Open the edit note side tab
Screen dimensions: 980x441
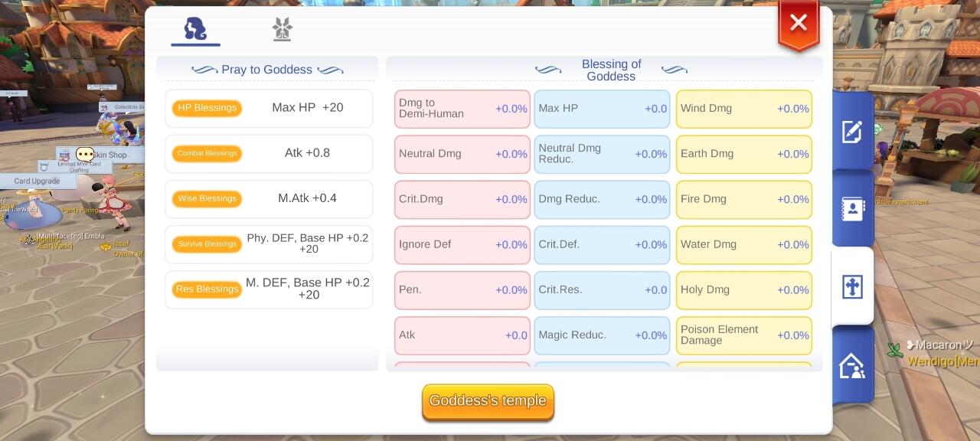click(x=852, y=131)
